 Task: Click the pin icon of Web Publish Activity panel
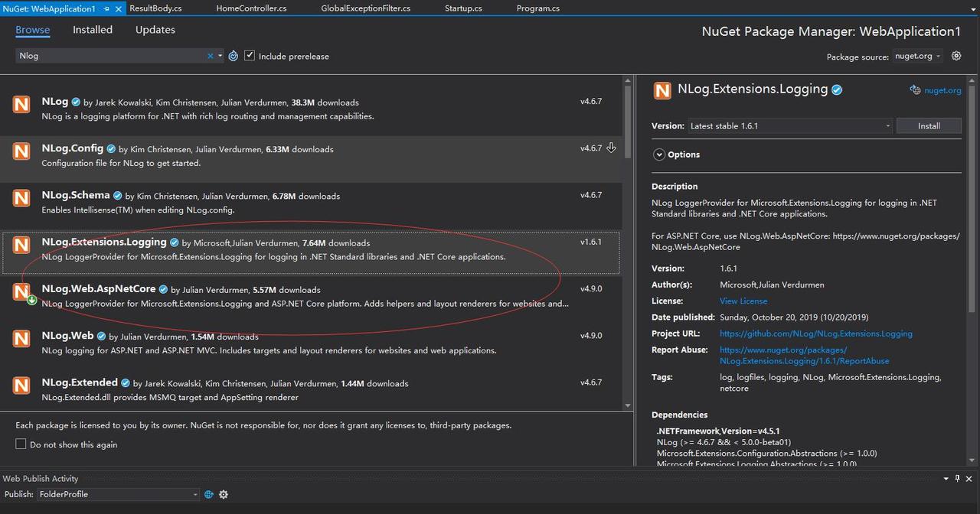click(x=958, y=479)
